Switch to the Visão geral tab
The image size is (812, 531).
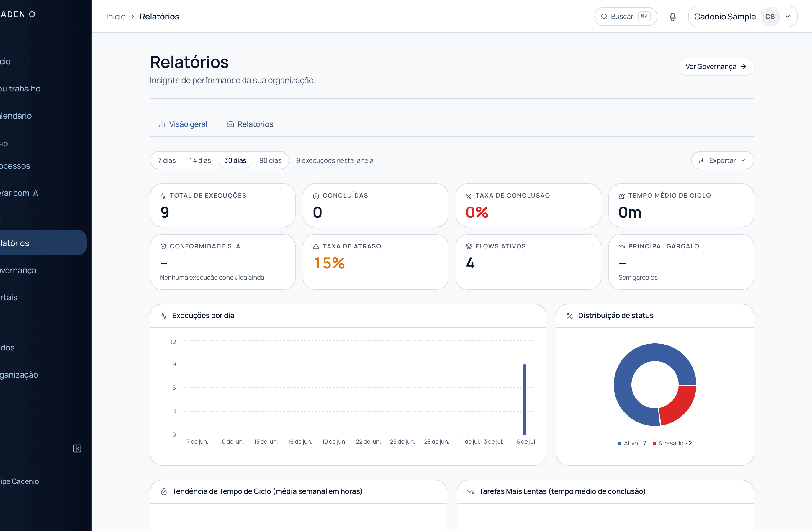(183, 124)
